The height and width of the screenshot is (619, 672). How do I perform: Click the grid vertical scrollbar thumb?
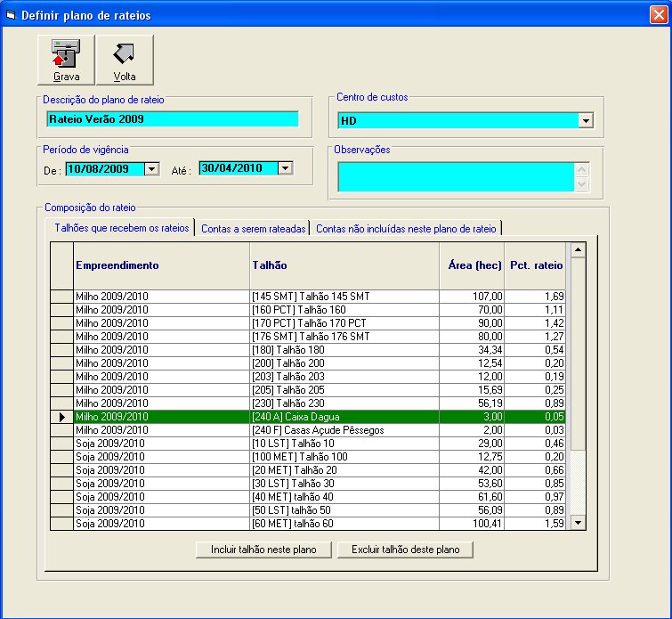tap(578, 354)
